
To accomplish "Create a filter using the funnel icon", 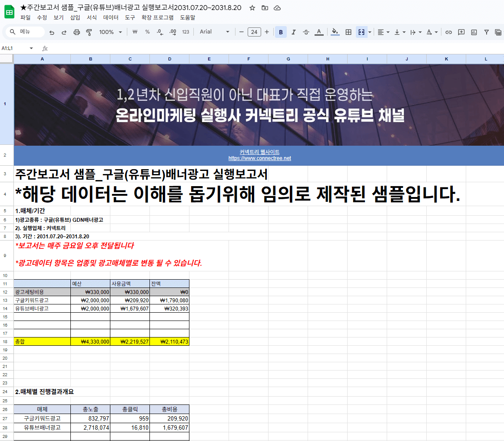I will [486, 32].
